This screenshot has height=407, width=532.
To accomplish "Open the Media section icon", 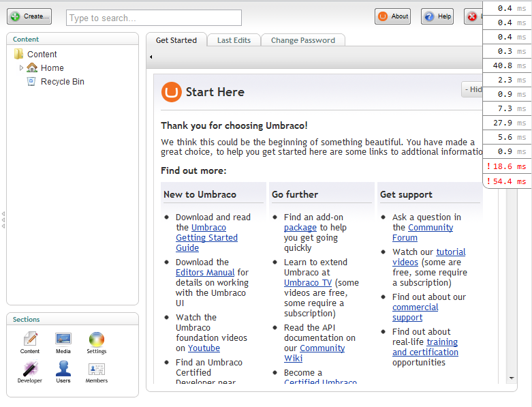I will pyautogui.click(x=63, y=342).
